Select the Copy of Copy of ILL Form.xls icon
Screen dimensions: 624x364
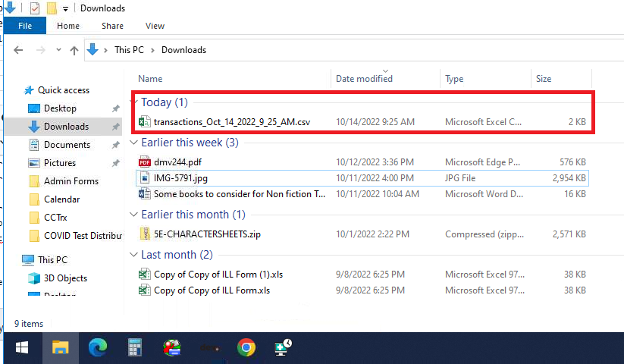click(x=145, y=290)
